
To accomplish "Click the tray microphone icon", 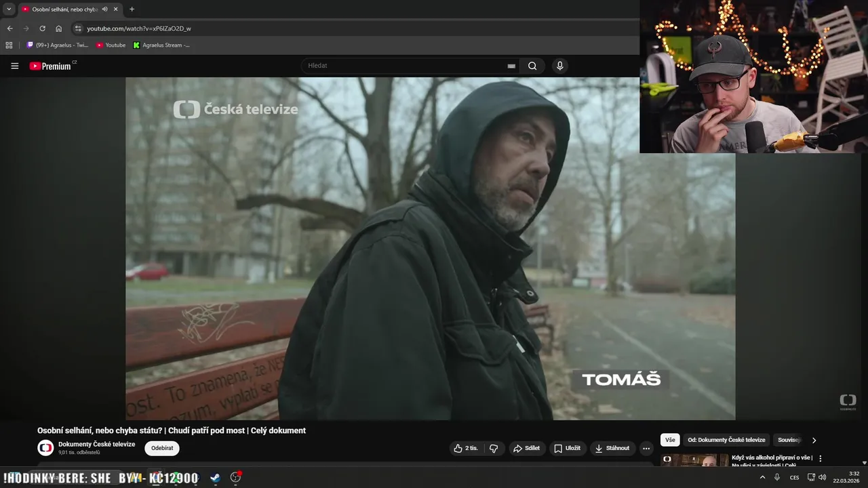I will [777, 477].
